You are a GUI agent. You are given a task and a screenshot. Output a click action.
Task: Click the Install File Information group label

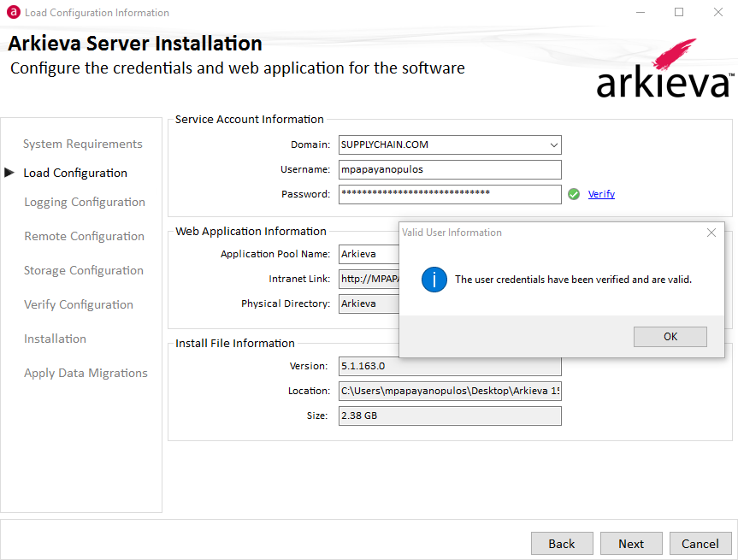pos(235,344)
